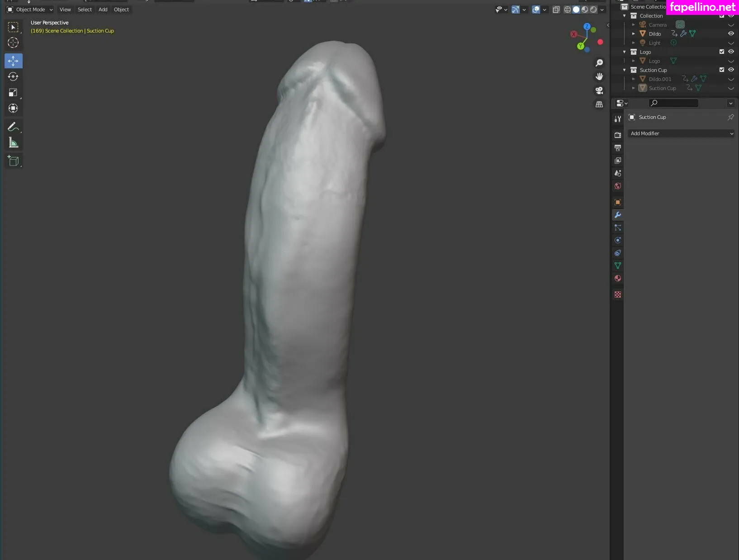The image size is (739, 560).
Task: Select the Move tool in the toolbar
Action: coord(13,61)
